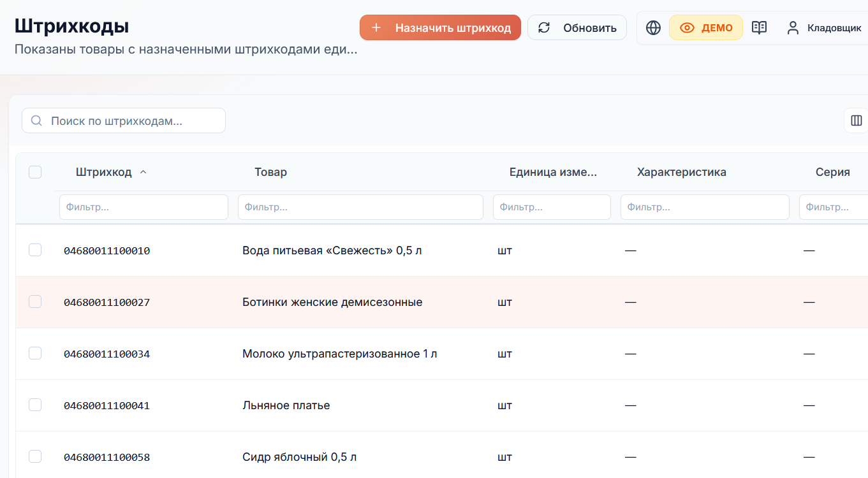Image resolution: width=868 pixels, height=478 pixels.
Task: Check the Сидр яблочный 0,5 л row
Action: point(35,456)
